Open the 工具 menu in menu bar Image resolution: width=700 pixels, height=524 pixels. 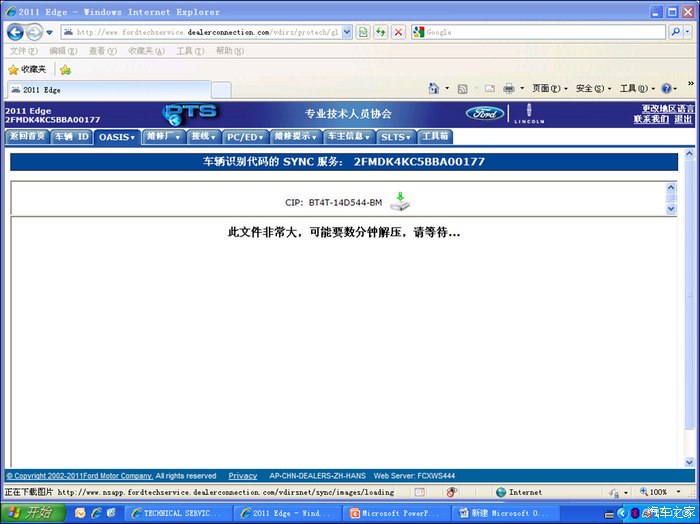[190, 51]
